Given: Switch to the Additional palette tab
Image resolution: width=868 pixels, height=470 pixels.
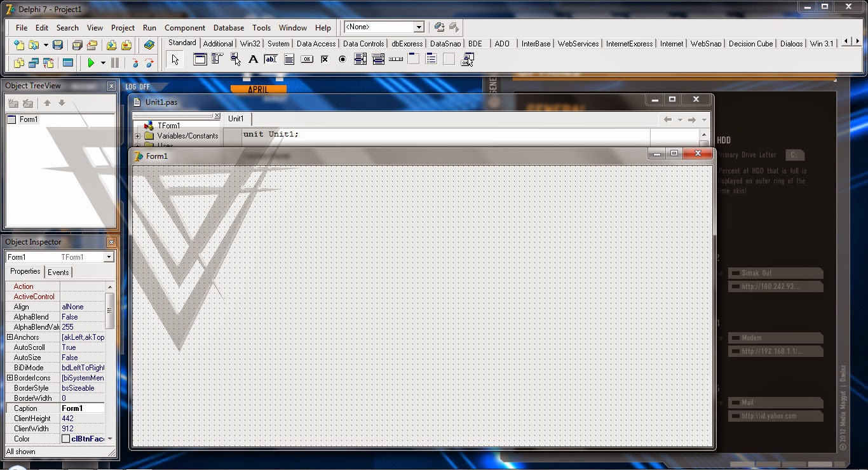Looking at the screenshot, I should pos(218,44).
